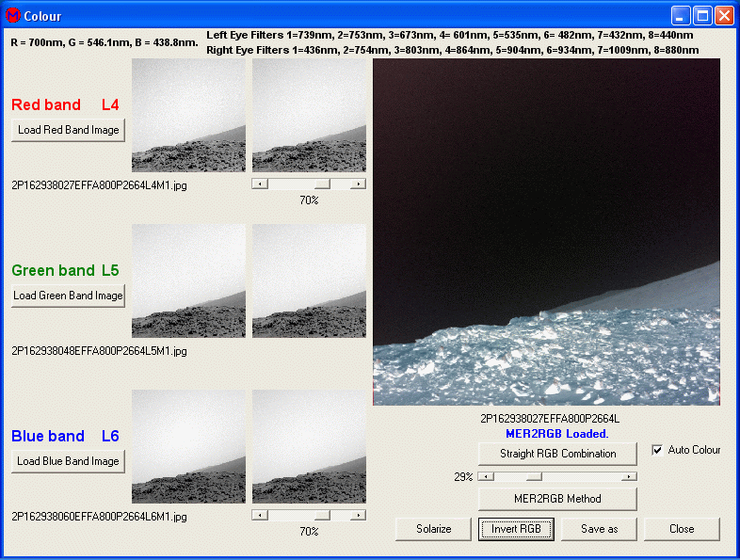Click the MER2RGB Loaded. status text
The image size is (740, 560).
coord(557,434)
